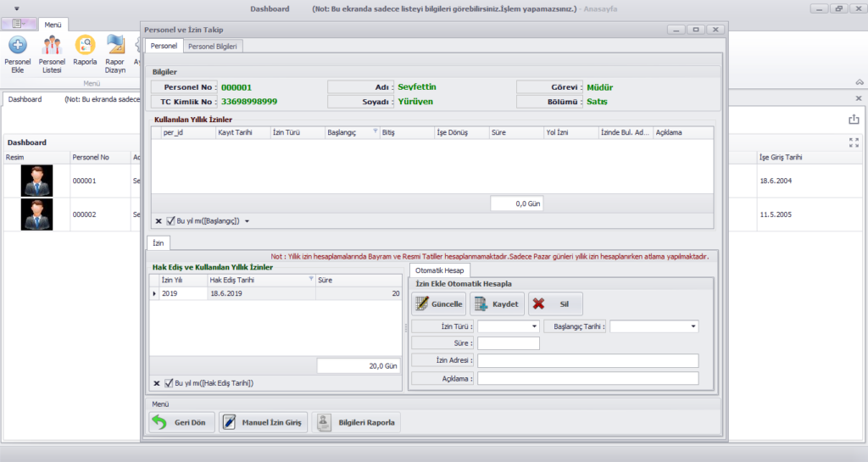The image size is (868, 462).
Task: Switch to the Personel Bilgileri tab
Action: click(x=214, y=46)
